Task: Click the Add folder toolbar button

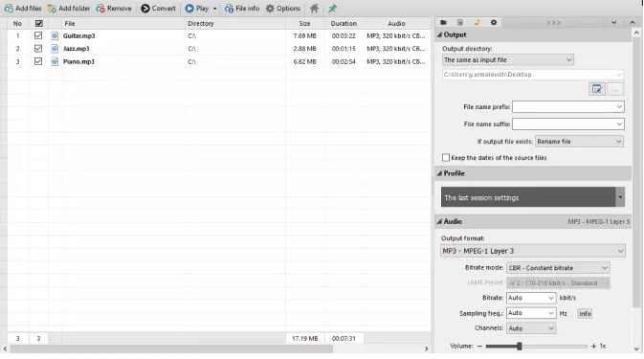Action: coord(69,9)
